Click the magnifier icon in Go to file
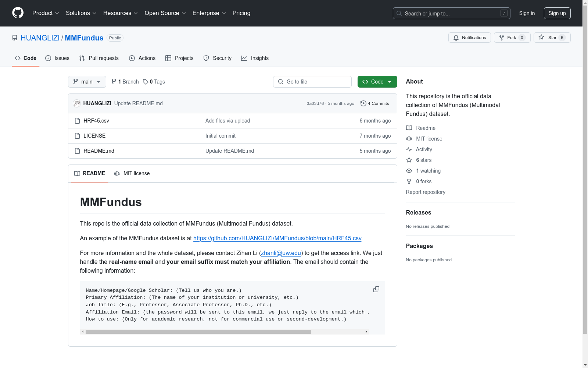The height and width of the screenshot is (368, 588). [281, 82]
